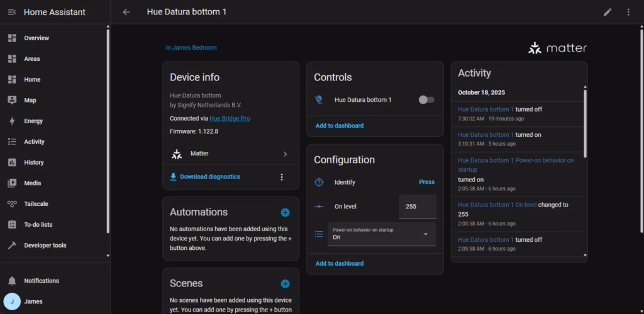Click the In James Bedroom area link
This screenshot has width=644, height=314.
click(191, 48)
